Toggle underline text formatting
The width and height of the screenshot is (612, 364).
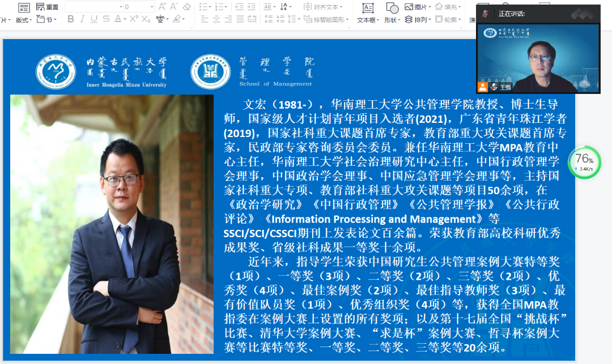click(93, 19)
